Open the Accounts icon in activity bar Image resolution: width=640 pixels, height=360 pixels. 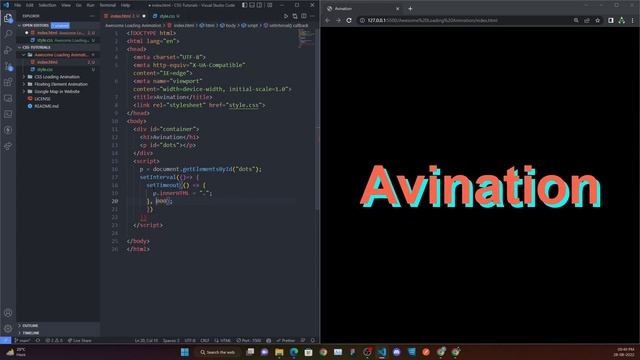pyautogui.click(x=8, y=313)
